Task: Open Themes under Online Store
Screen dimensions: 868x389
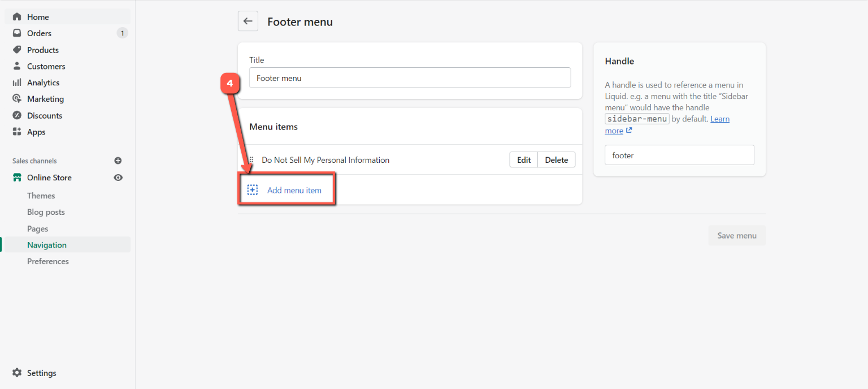Action: (x=41, y=196)
